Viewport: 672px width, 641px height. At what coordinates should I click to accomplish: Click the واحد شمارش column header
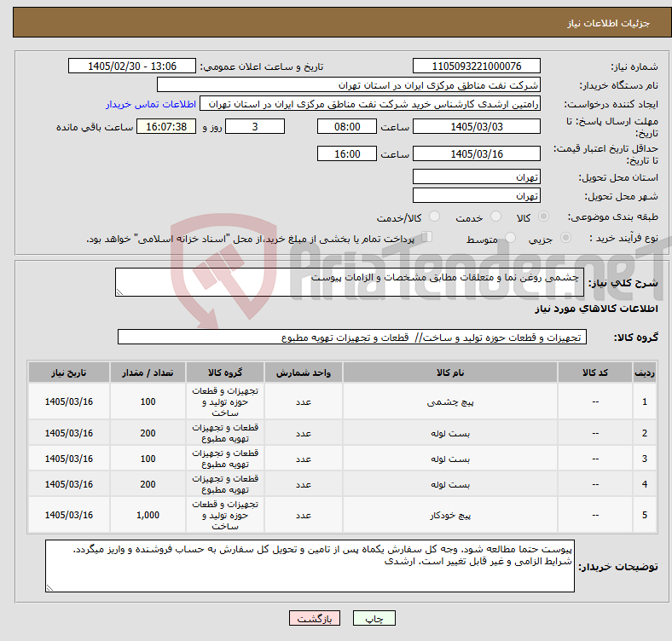[x=304, y=372]
